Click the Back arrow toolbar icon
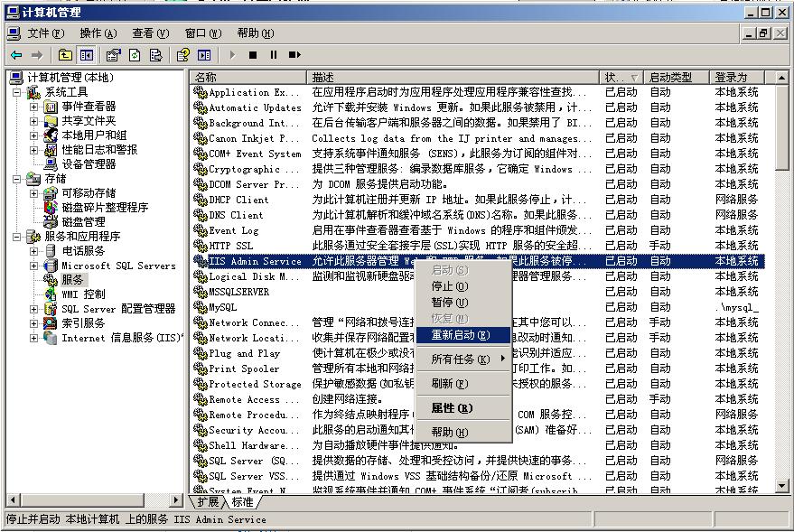The height and width of the screenshot is (532, 794). point(16,55)
